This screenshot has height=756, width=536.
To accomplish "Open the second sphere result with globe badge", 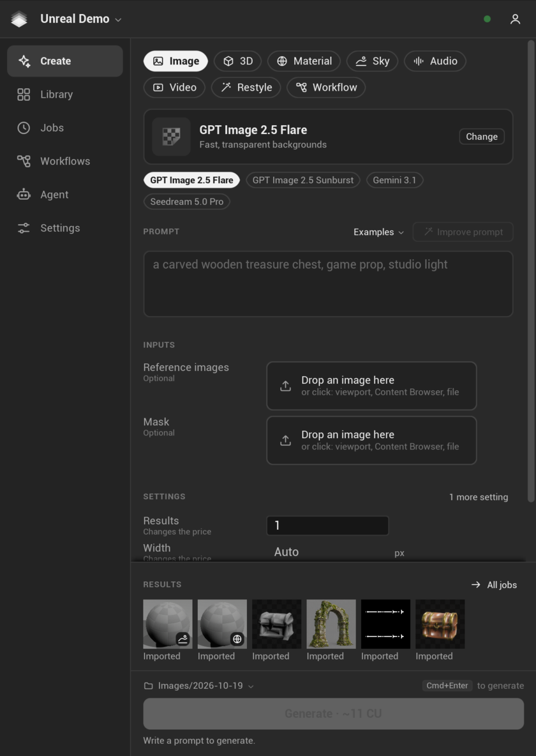I will [x=222, y=624].
